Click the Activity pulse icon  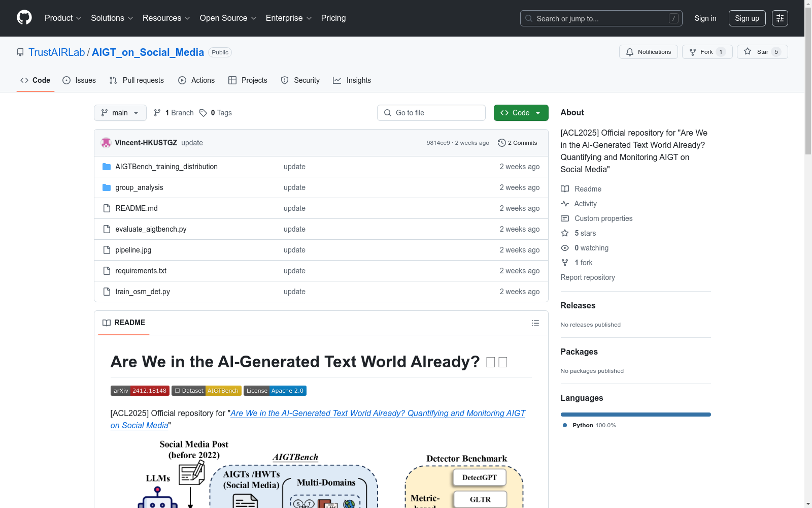click(565, 204)
